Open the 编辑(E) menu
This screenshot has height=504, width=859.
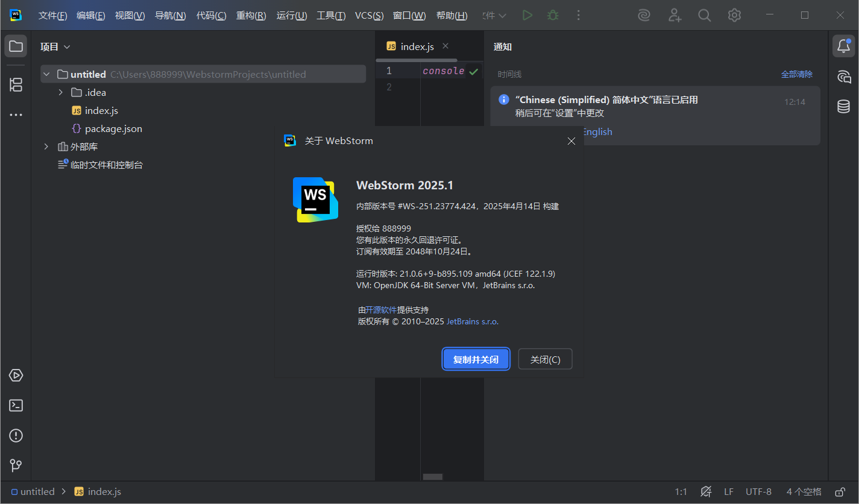(x=90, y=16)
